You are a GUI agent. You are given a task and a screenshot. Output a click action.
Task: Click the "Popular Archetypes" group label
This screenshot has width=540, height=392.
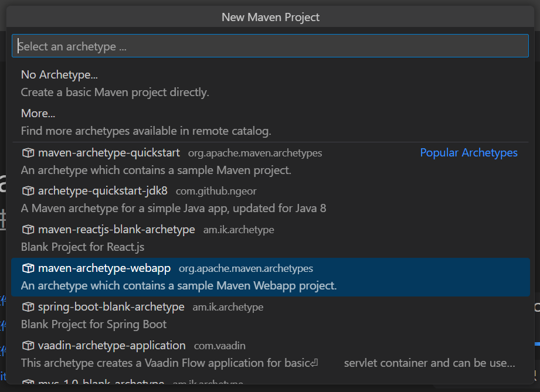tap(468, 153)
